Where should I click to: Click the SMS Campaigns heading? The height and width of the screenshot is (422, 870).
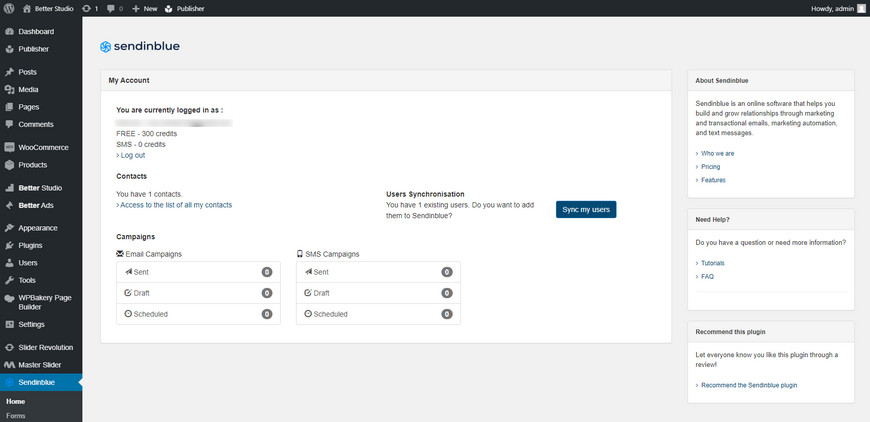point(328,254)
